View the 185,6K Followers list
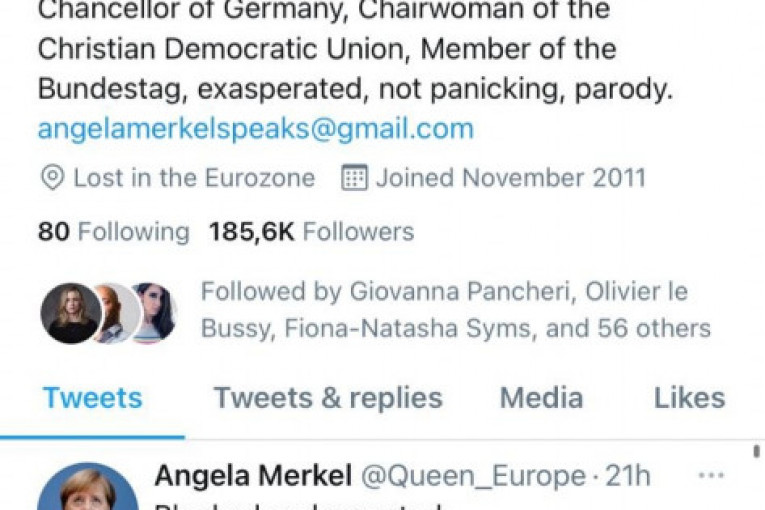This screenshot has height=510, width=765. 311,232
